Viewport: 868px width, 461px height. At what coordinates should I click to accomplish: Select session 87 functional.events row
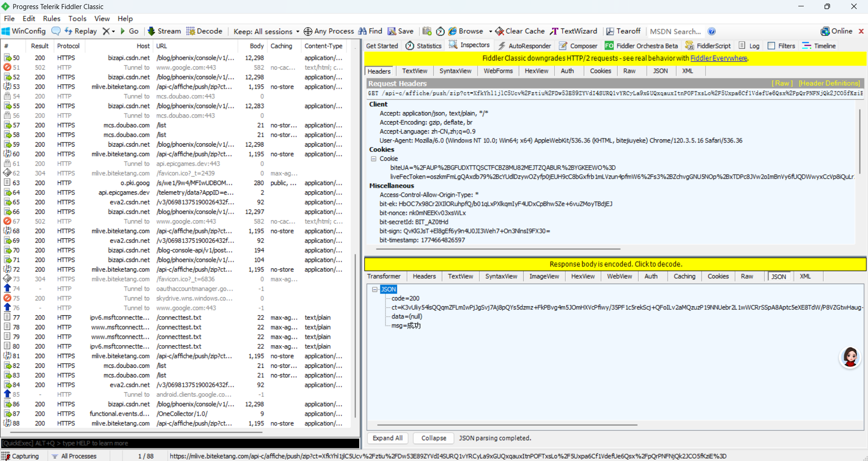[x=176, y=414]
